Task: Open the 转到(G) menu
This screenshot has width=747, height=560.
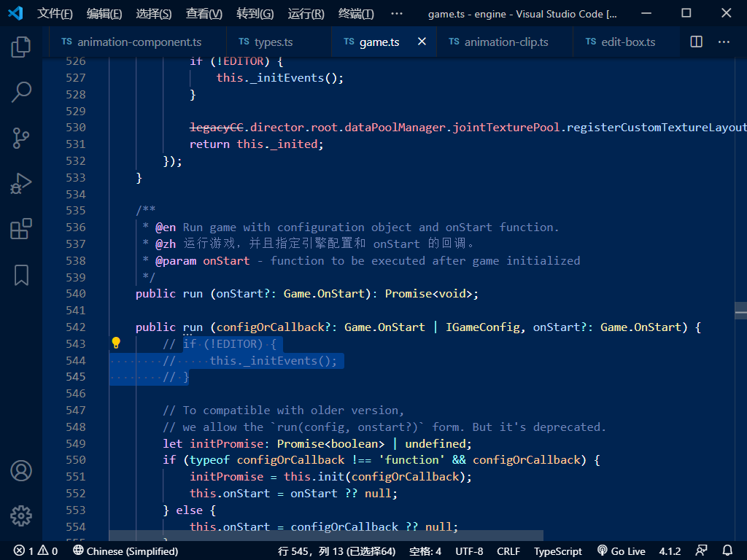Action: pyautogui.click(x=255, y=13)
